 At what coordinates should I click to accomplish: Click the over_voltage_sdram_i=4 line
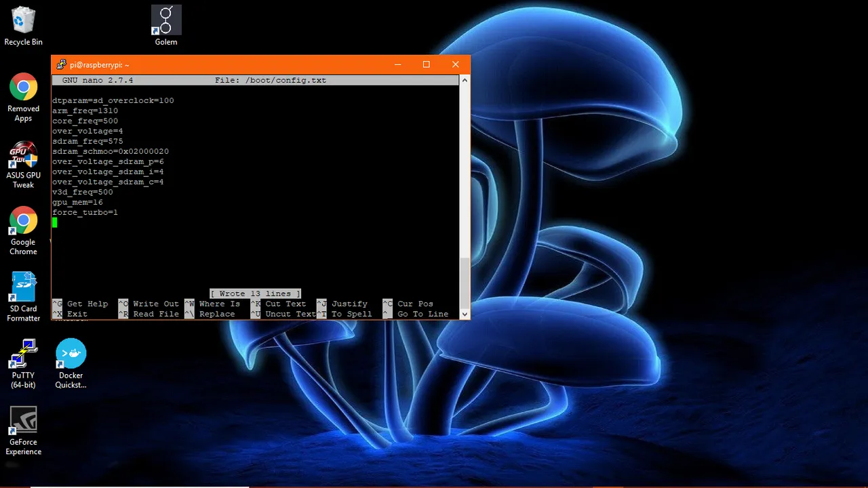point(108,171)
